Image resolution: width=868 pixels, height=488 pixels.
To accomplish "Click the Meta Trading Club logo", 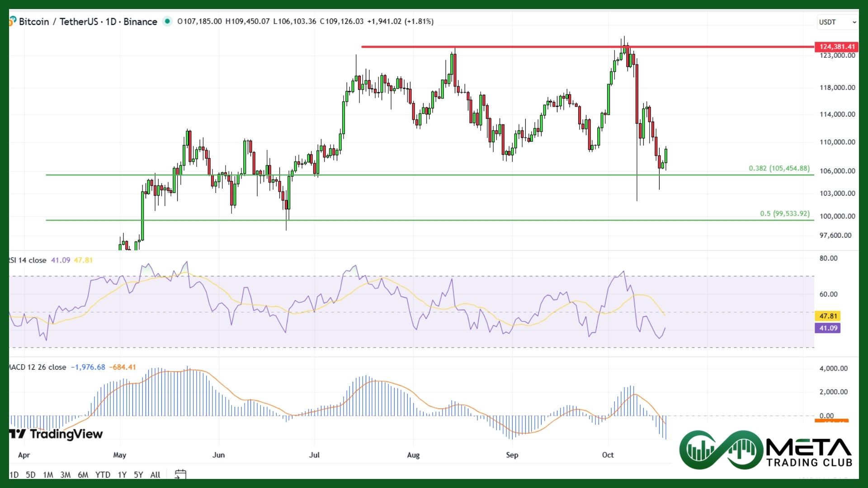I will click(765, 450).
